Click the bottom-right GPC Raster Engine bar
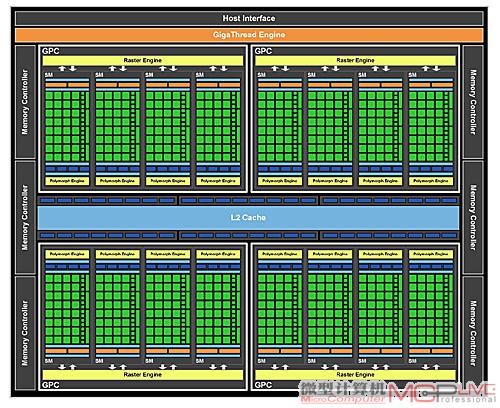The height and width of the screenshot is (408, 500). coord(355,375)
